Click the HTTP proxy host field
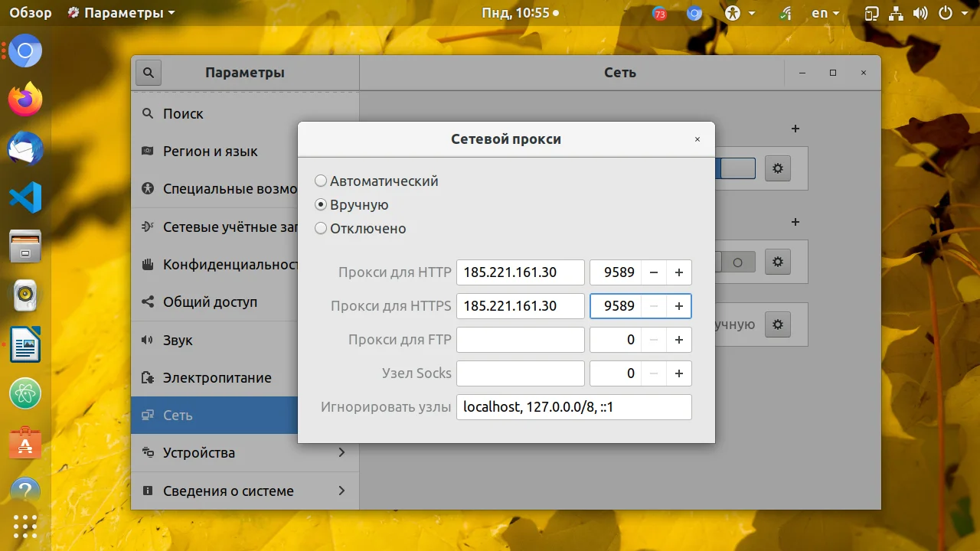 (x=521, y=272)
